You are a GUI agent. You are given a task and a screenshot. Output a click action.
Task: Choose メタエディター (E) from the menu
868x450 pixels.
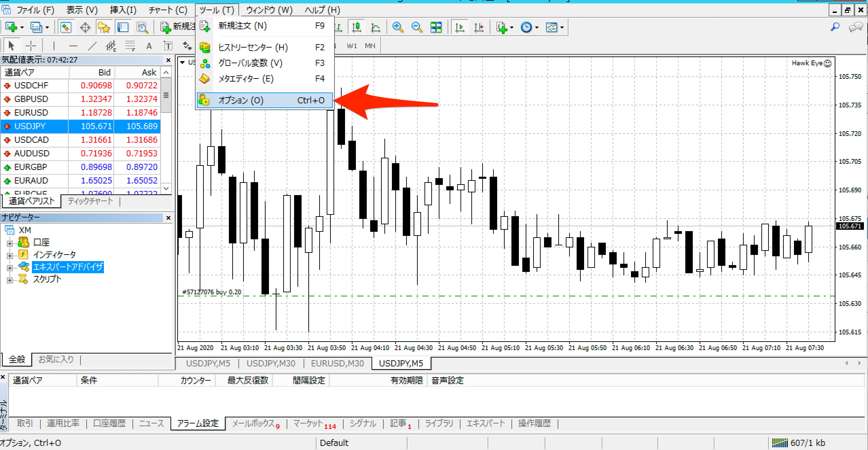coord(265,79)
